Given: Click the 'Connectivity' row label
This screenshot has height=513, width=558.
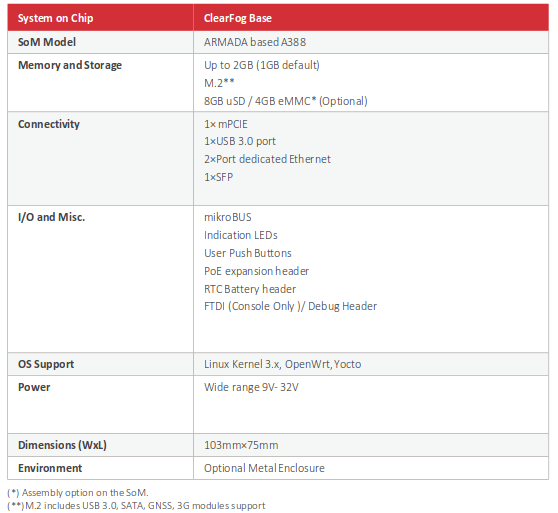Looking at the screenshot, I should [x=49, y=124].
